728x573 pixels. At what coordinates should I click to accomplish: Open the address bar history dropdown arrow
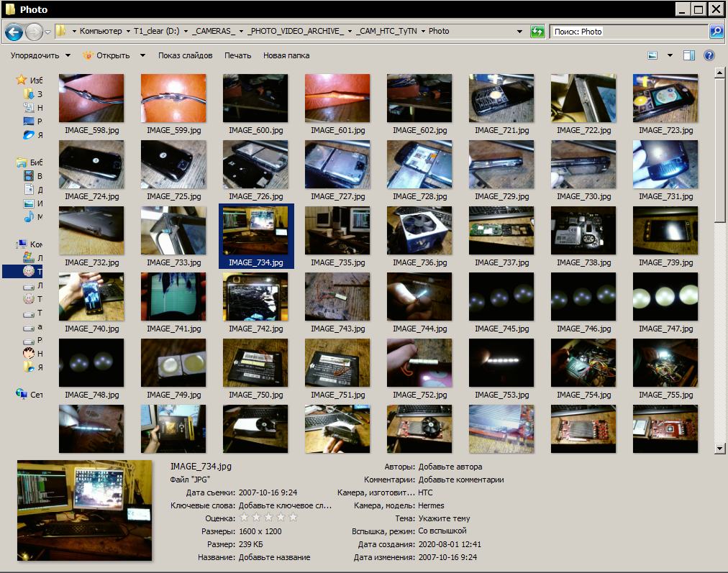(x=519, y=32)
